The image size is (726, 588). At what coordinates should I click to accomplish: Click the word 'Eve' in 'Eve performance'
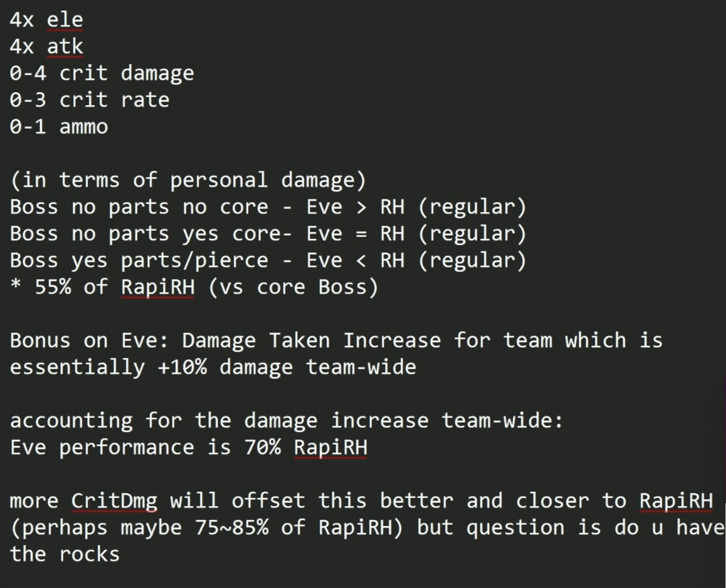pyautogui.click(x=28, y=448)
